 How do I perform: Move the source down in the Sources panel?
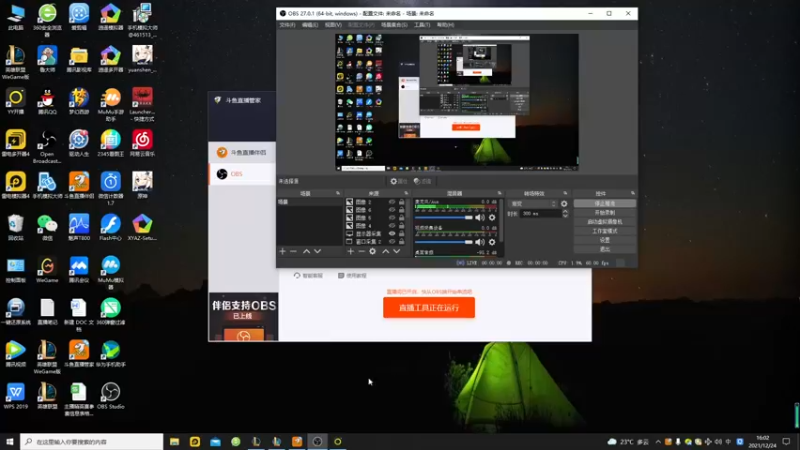(396, 251)
